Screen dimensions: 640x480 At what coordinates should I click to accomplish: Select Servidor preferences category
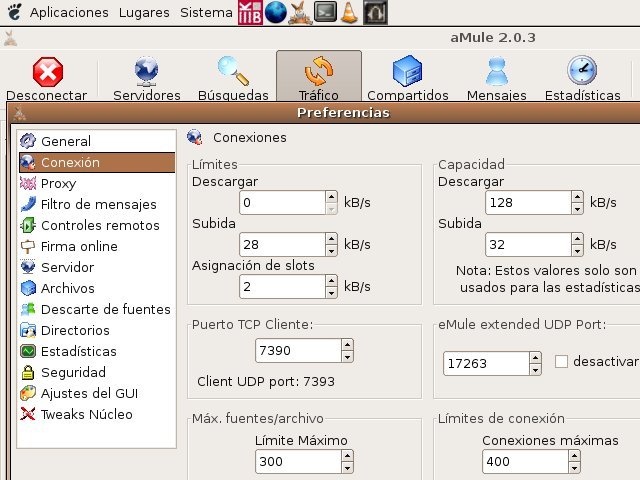coord(97,267)
